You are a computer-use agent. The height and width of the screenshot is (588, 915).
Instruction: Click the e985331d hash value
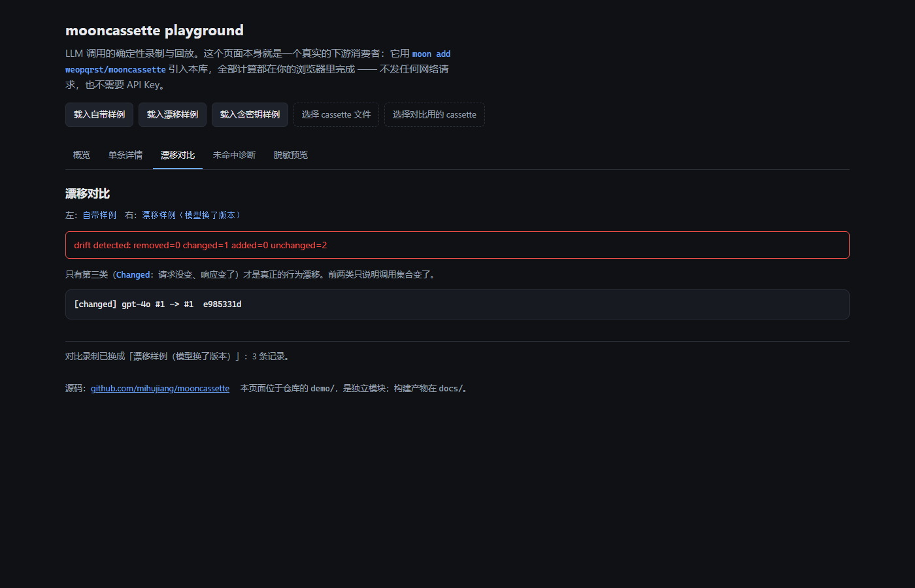222,304
